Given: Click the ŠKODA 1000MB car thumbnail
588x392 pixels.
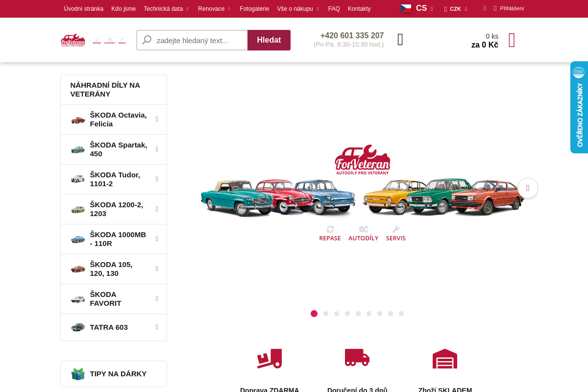Looking at the screenshot, I should click(78, 239).
